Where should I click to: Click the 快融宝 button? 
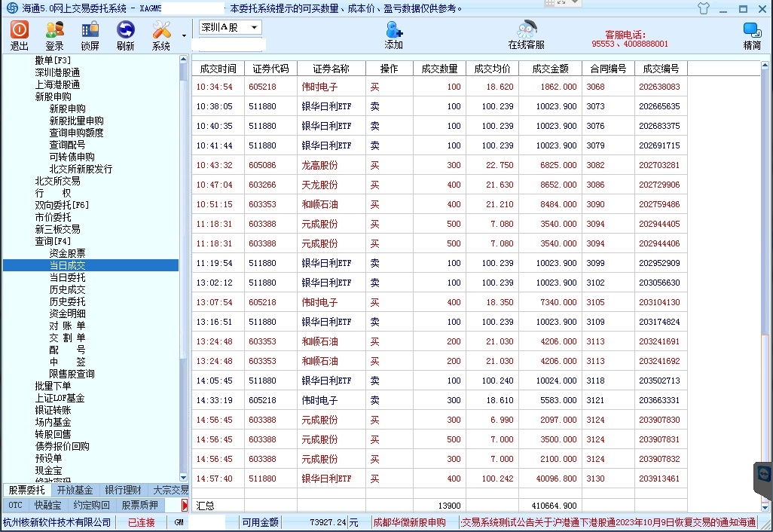tap(48, 505)
